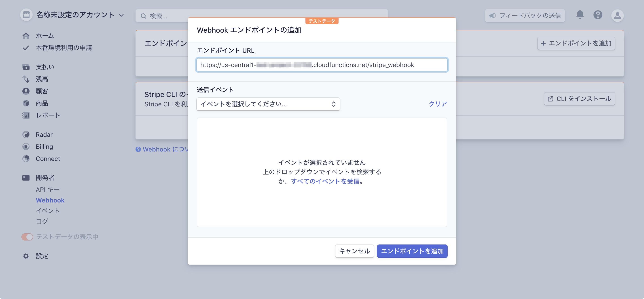Image resolution: width=644 pixels, height=299 pixels.
Task: Open ログ under 開発者
Action: click(42, 221)
